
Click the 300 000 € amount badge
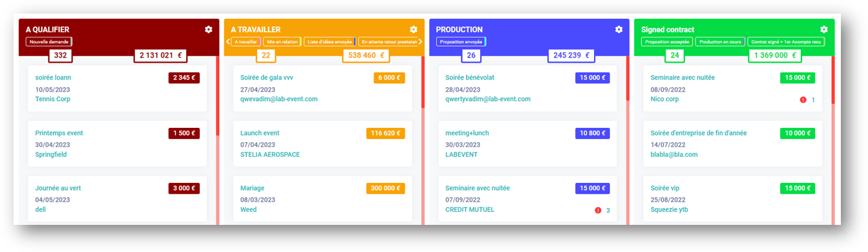386,189
